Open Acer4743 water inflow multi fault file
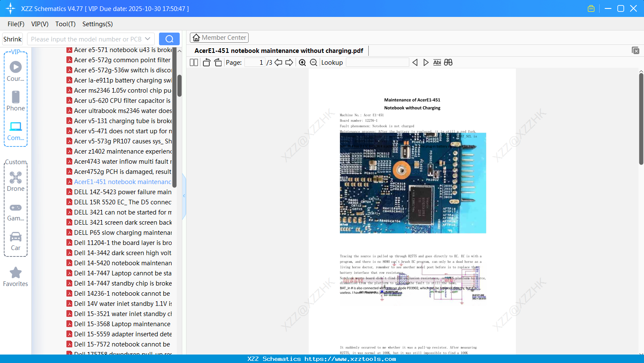This screenshot has width=644, height=363. pyautogui.click(x=119, y=162)
